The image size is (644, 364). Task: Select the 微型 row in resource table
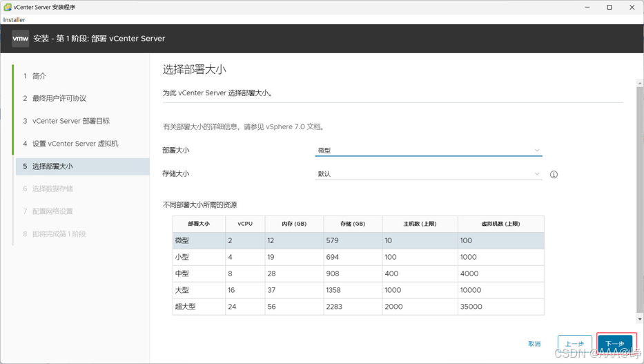click(358, 241)
